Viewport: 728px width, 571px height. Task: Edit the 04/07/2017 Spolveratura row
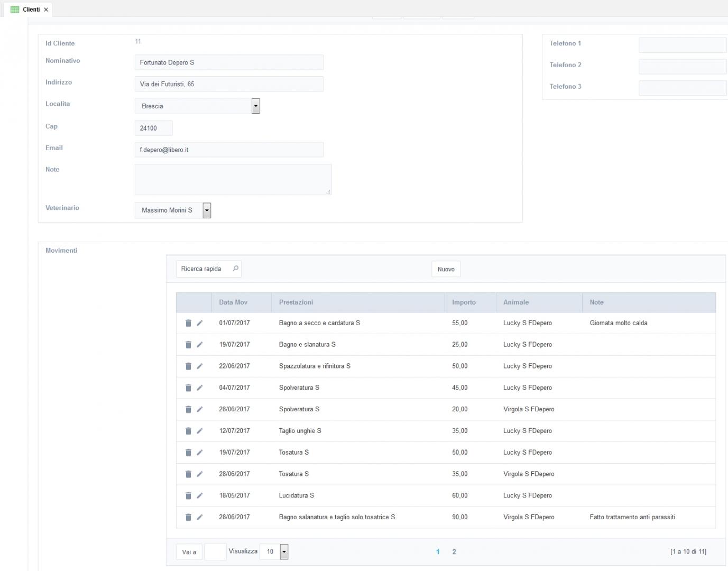coord(199,388)
